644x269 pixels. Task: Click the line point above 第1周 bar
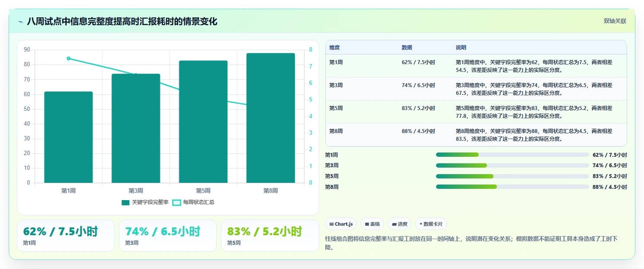[x=68, y=58]
